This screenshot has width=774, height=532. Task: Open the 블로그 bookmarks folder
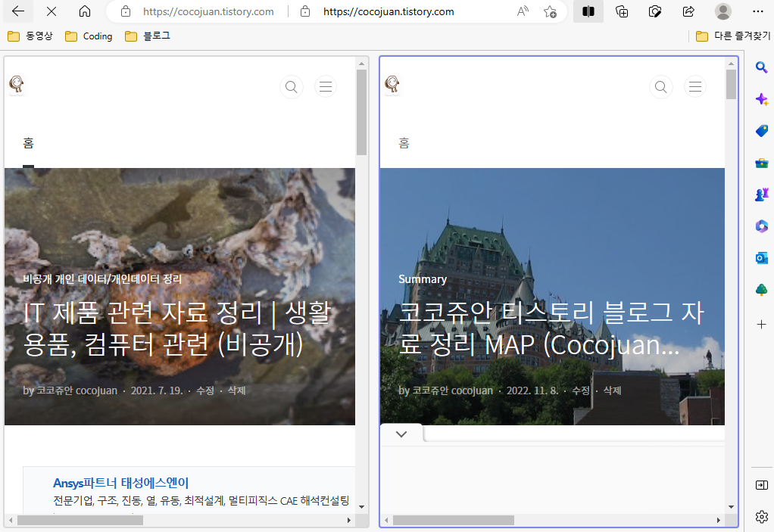point(148,36)
